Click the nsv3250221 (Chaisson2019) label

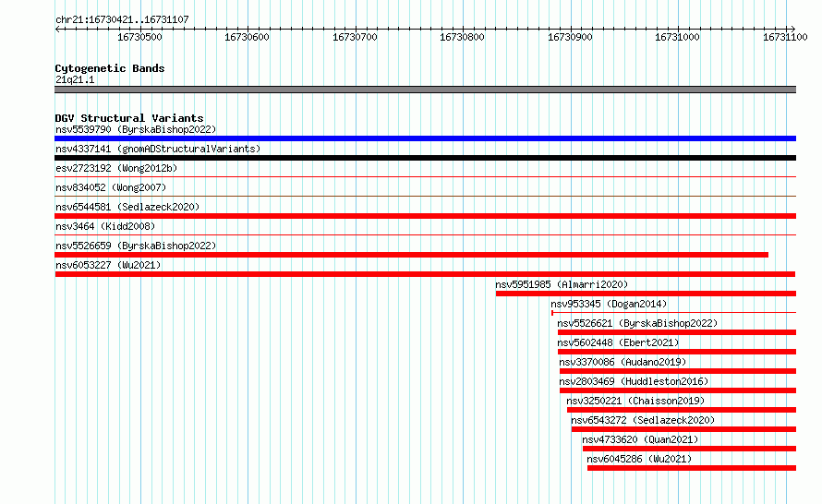click(x=635, y=401)
